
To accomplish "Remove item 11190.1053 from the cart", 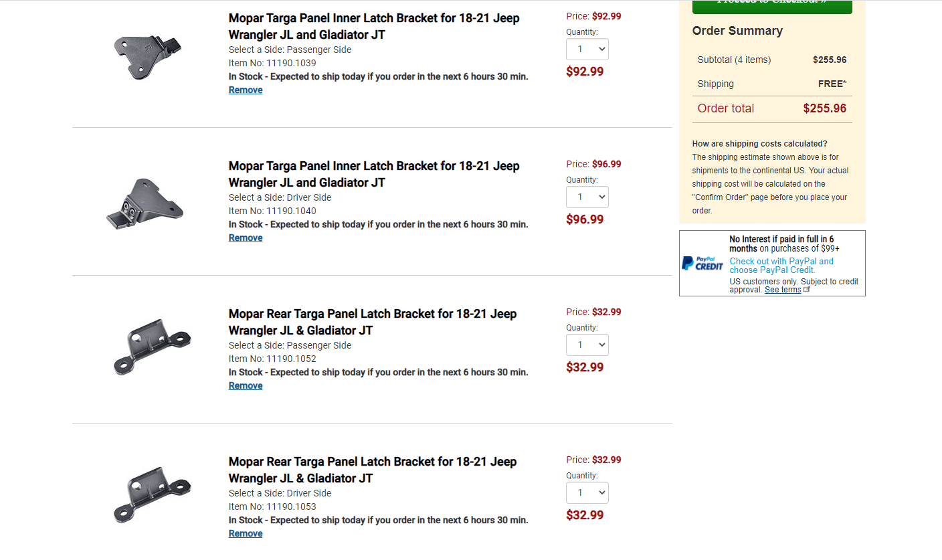I will tap(246, 534).
